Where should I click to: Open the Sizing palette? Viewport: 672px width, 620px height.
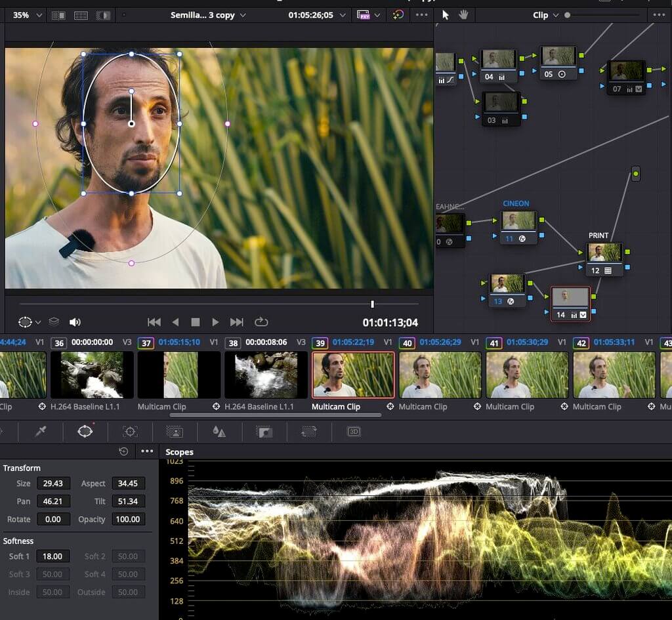[x=308, y=431]
